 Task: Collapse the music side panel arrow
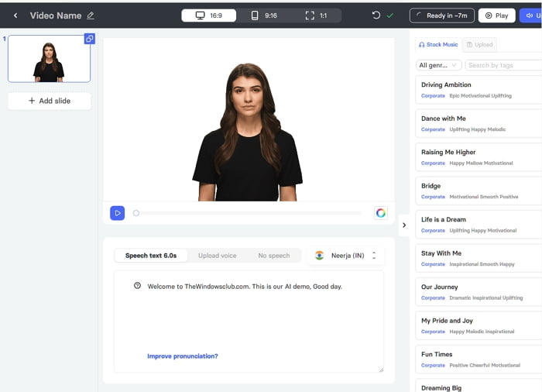(404, 225)
